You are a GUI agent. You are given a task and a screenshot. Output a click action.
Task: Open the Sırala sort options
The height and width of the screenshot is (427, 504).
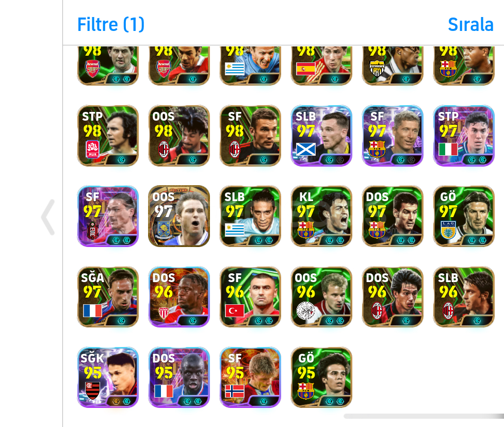click(x=470, y=24)
